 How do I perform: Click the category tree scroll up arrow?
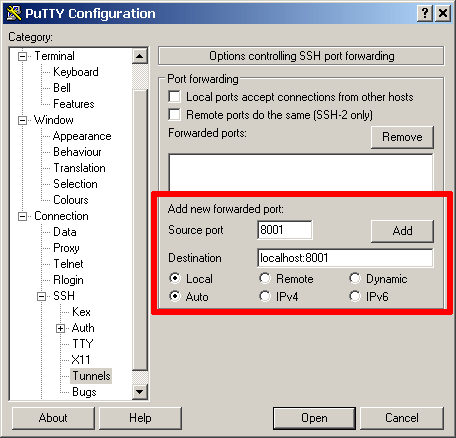tap(140, 56)
